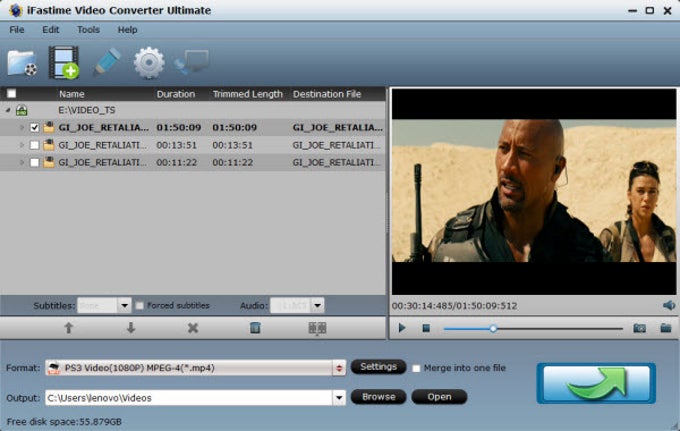Image resolution: width=680 pixels, height=431 pixels.
Task: Click the Add video filmstrip icon
Action: (x=64, y=63)
